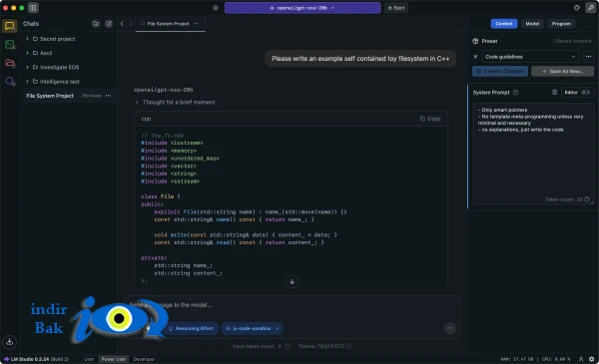This screenshot has width=599, height=364.
Task: Click the user icon in status bar
Action: pos(581,359)
